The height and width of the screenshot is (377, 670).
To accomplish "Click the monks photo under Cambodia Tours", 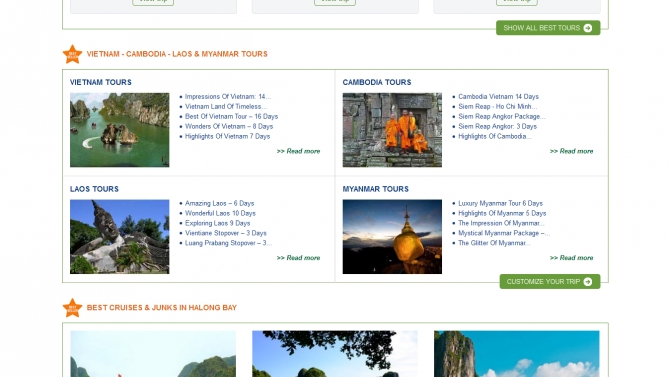I will pos(392,130).
